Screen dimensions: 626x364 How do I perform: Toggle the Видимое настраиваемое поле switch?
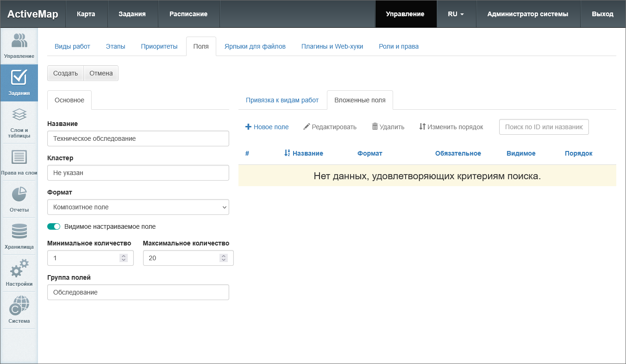(54, 226)
